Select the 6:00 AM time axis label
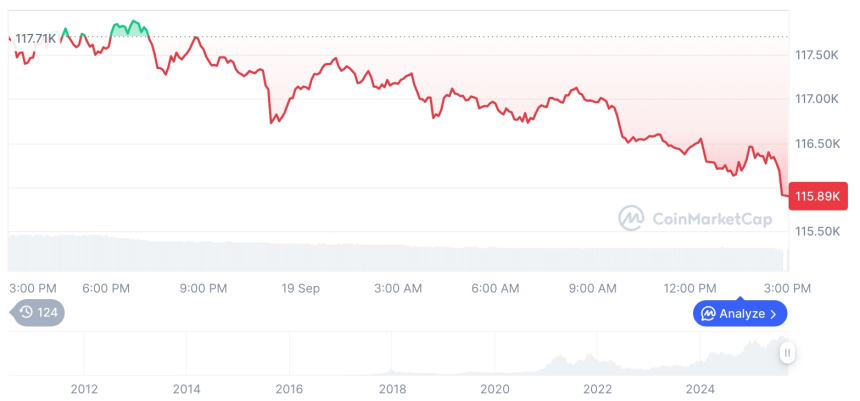The height and width of the screenshot is (401, 860). pyautogui.click(x=495, y=288)
